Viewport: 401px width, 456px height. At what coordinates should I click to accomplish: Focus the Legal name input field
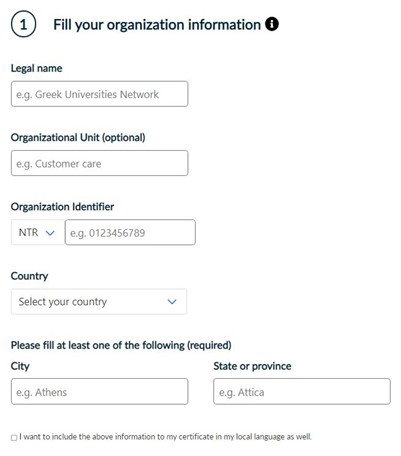(99, 94)
